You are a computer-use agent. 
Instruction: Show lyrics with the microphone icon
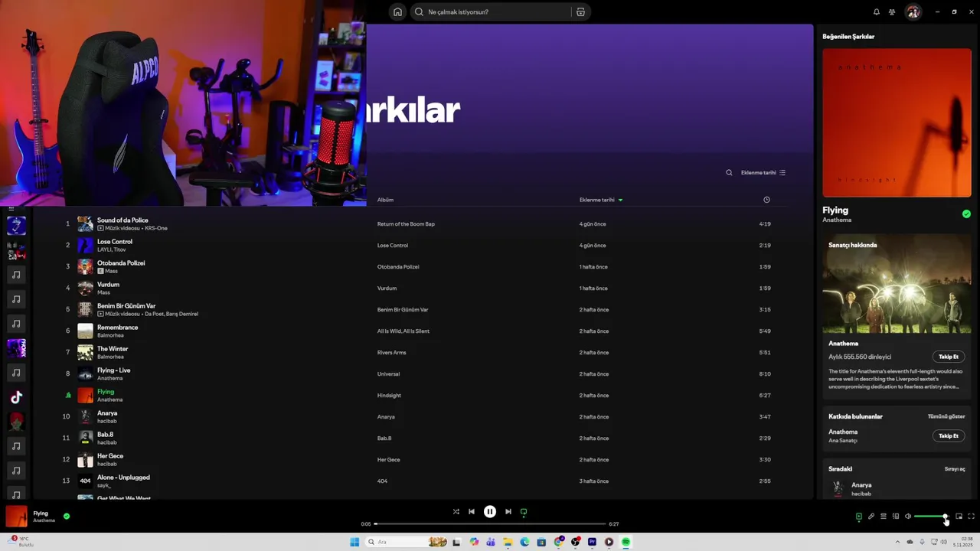871,517
